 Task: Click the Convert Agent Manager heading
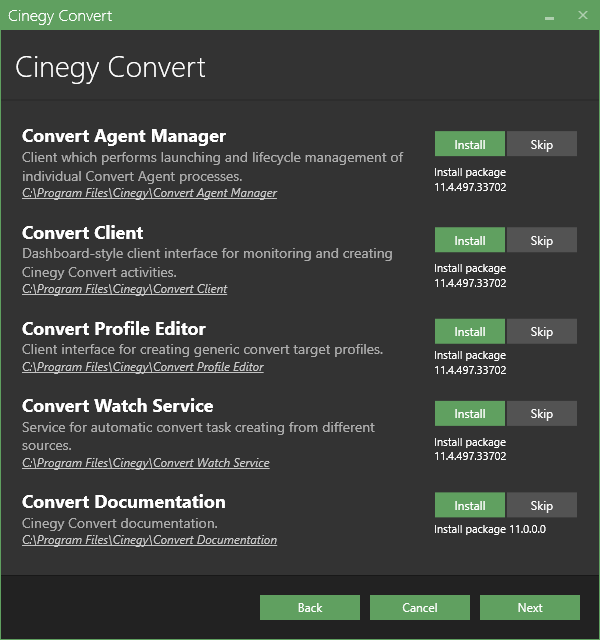tap(124, 136)
